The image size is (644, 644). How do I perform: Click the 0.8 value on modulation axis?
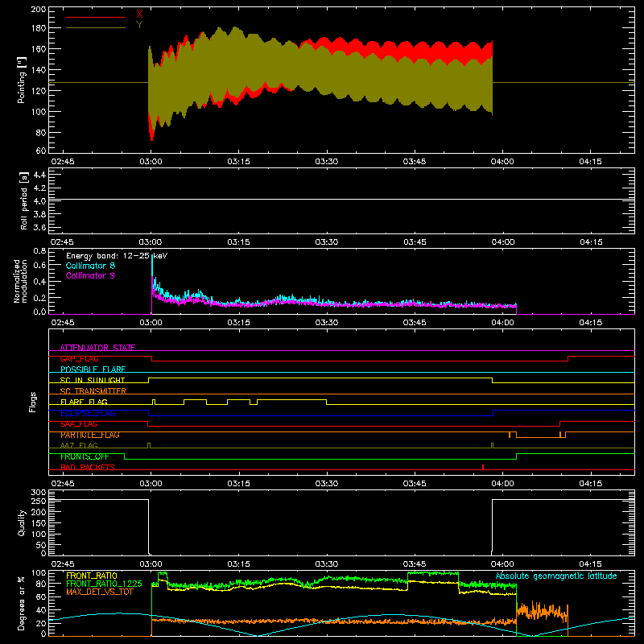click(39, 250)
